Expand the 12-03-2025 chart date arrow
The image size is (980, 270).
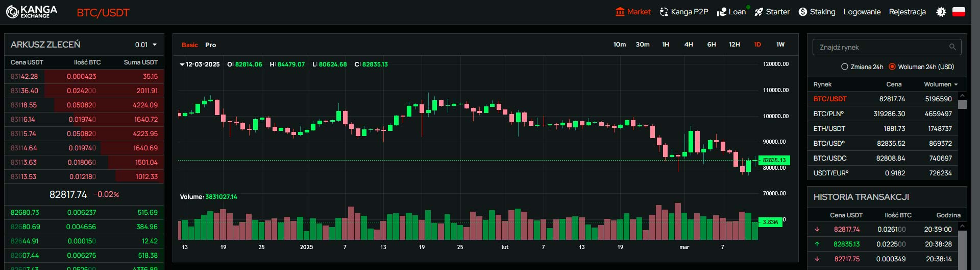pos(182,64)
